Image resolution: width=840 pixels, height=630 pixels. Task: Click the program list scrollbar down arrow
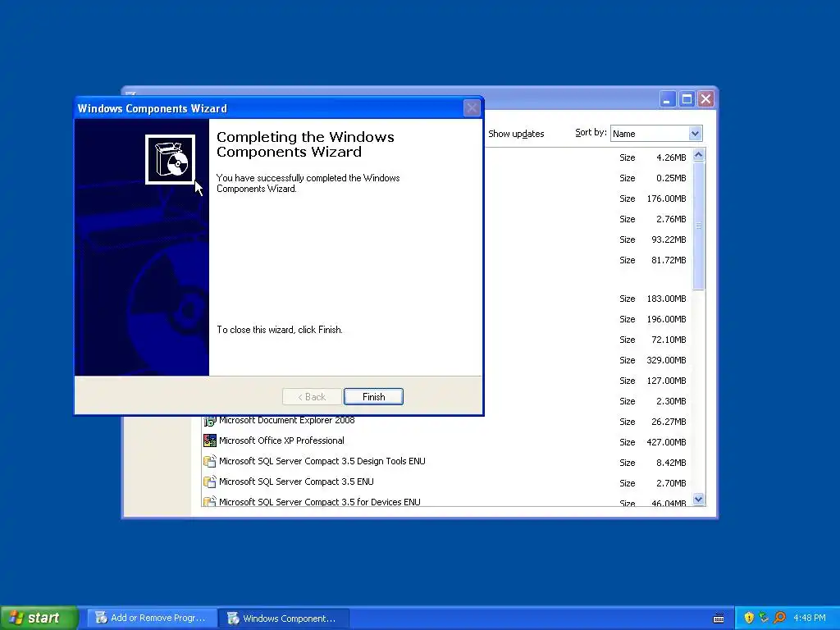tap(699, 500)
